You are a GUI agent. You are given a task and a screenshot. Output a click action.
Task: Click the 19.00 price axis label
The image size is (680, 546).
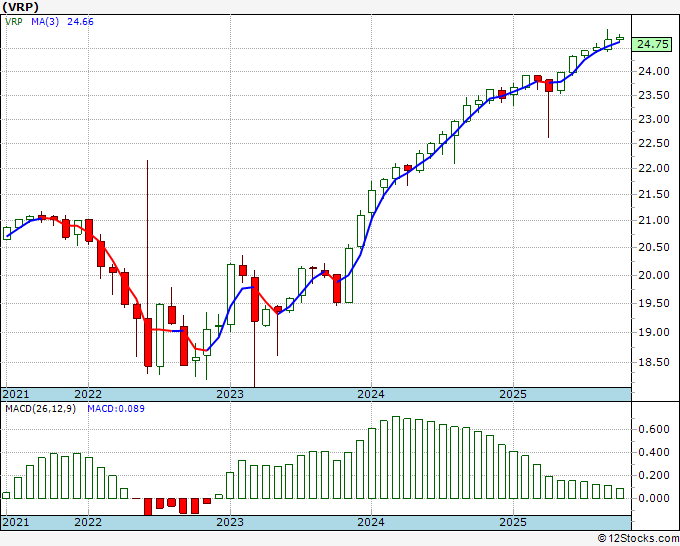tap(654, 332)
